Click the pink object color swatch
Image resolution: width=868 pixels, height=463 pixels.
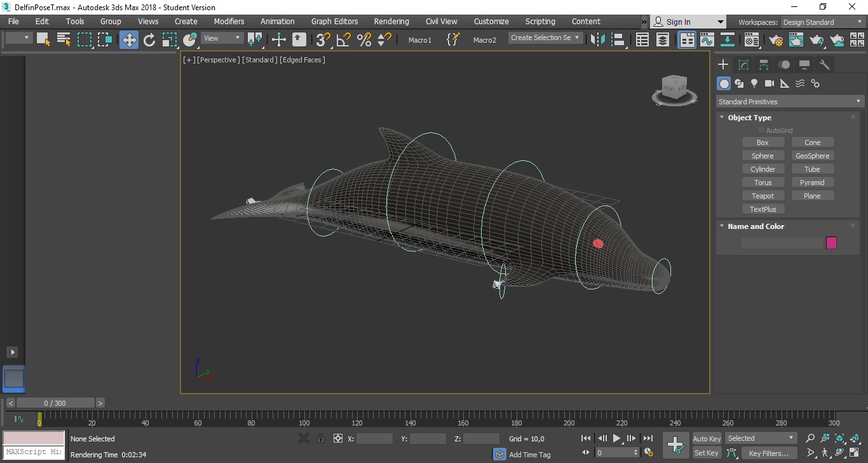[x=831, y=243]
